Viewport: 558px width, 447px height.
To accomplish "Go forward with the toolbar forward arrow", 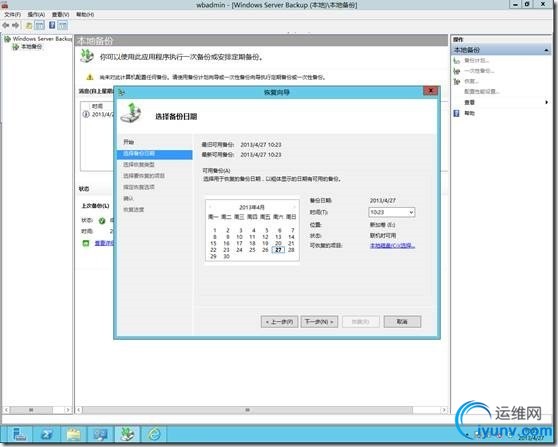I will [15, 25].
